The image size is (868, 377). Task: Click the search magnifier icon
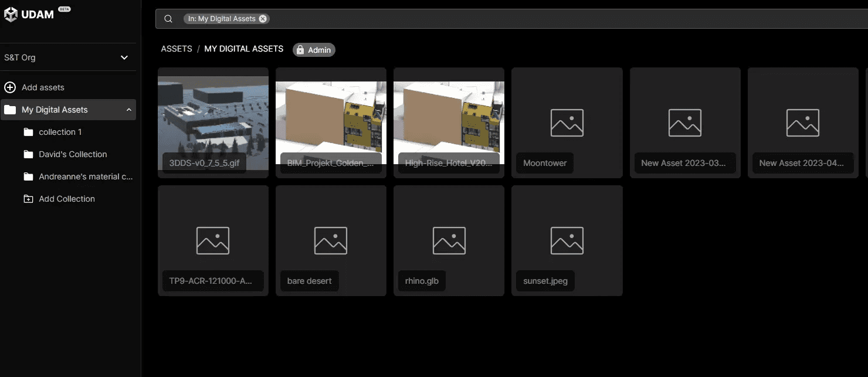[168, 18]
